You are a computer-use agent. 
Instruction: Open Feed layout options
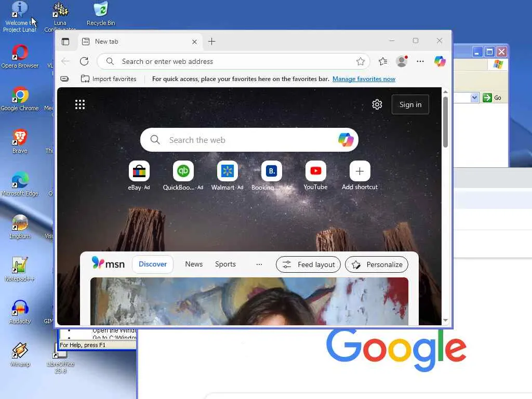coord(308,264)
